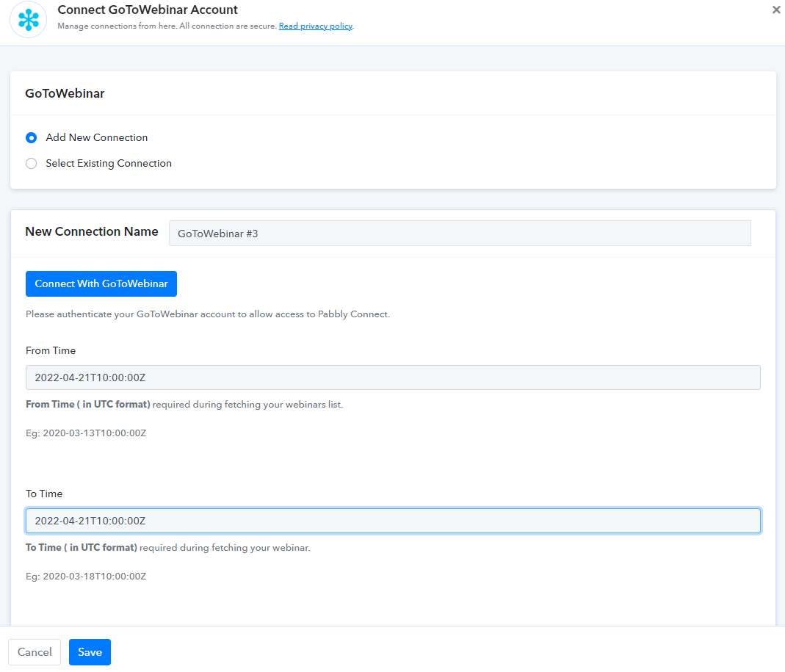This screenshot has height=672, width=785.
Task: Click the GoToWebinar flower logo icon
Action: [x=29, y=20]
